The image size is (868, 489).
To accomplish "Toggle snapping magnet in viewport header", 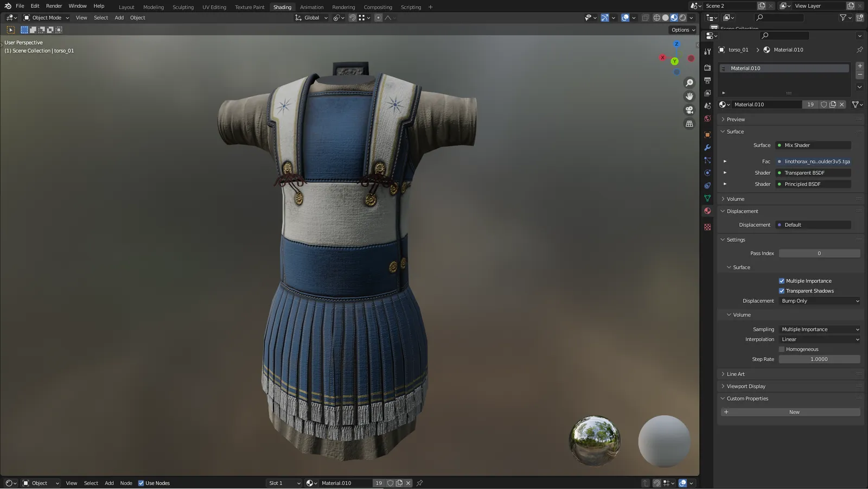I will tap(353, 18).
